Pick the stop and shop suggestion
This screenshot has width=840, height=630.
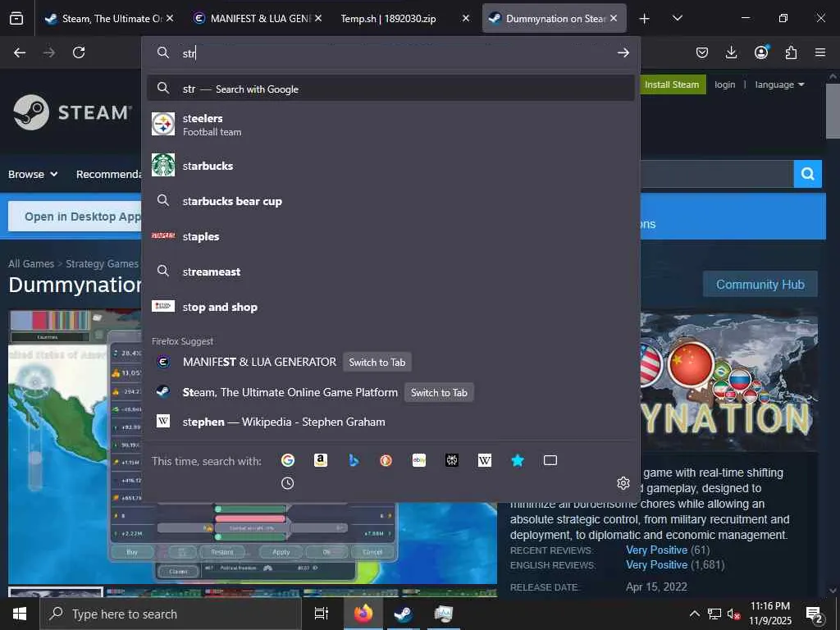click(390, 307)
